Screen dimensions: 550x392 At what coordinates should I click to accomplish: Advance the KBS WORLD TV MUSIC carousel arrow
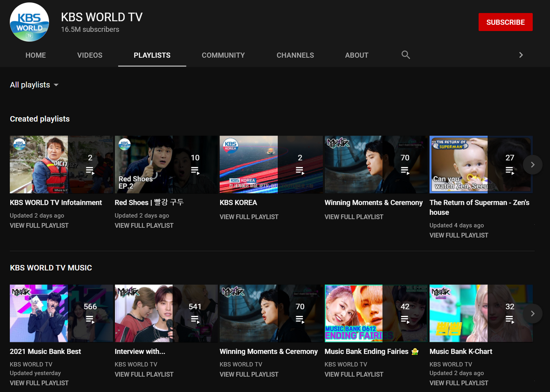tap(533, 314)
